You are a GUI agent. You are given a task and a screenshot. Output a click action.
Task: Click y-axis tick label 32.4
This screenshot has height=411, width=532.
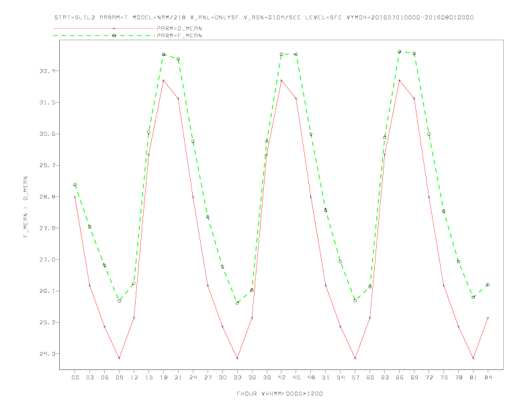coord(46,71)
